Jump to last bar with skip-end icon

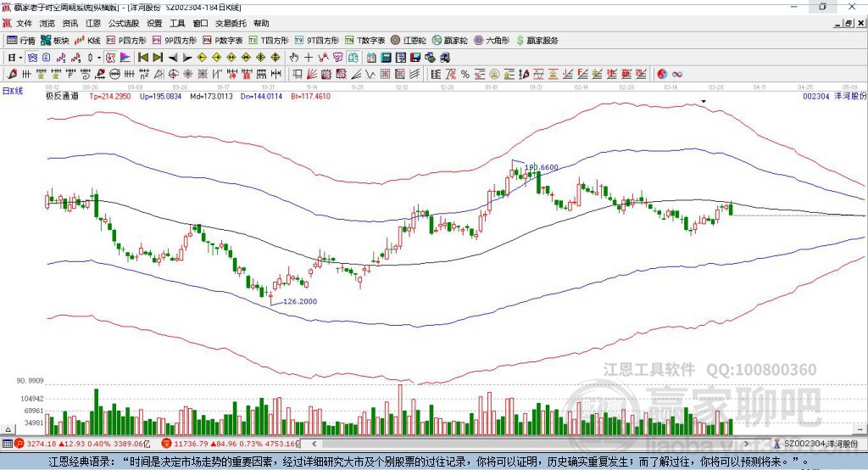point(158,58)
